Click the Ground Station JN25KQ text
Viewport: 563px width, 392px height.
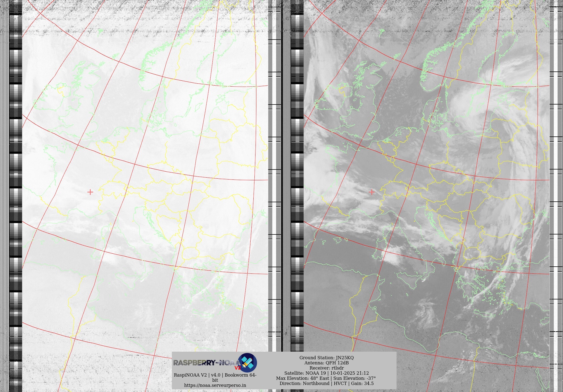click(326, 358)
